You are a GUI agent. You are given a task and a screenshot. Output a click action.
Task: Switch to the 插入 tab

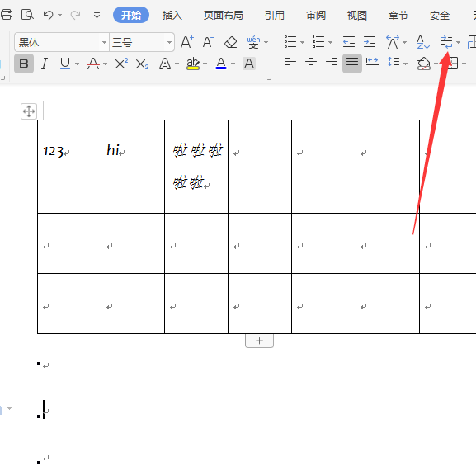tap(172, 15)
